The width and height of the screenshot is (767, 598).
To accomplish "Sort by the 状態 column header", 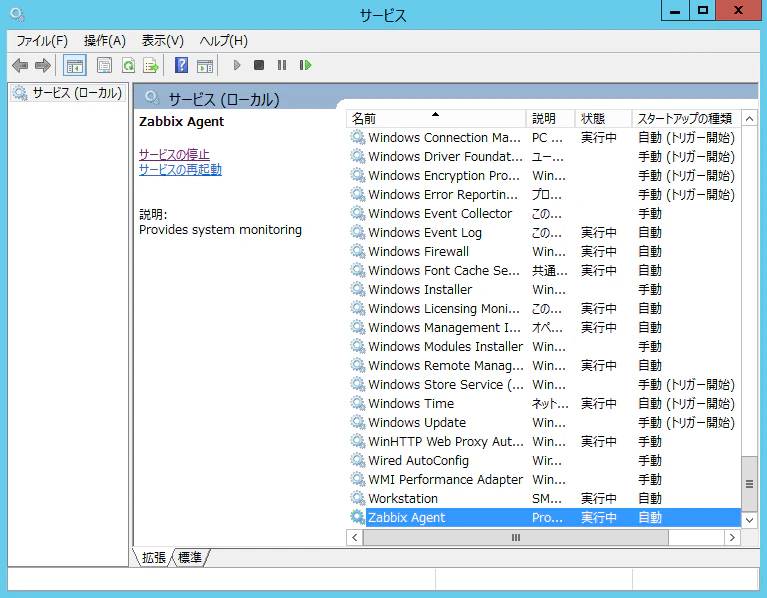I will coord(604,118).
